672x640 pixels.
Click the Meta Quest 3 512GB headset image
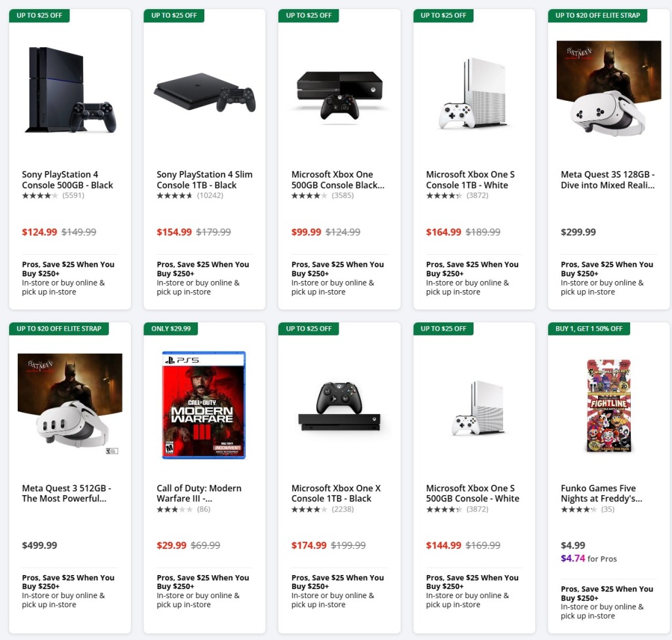pyautogui.click(x=69, y=404)
